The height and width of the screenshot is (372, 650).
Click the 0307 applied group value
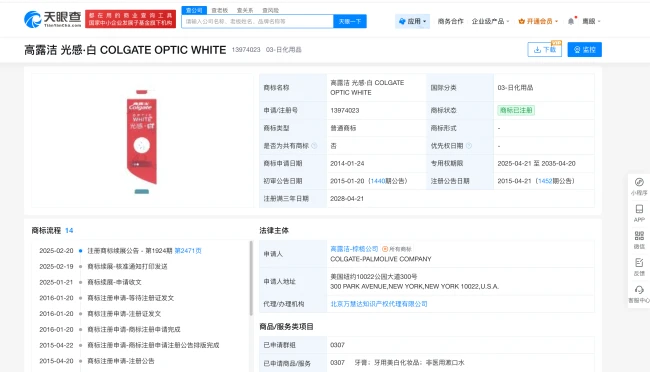click(337, 345)
